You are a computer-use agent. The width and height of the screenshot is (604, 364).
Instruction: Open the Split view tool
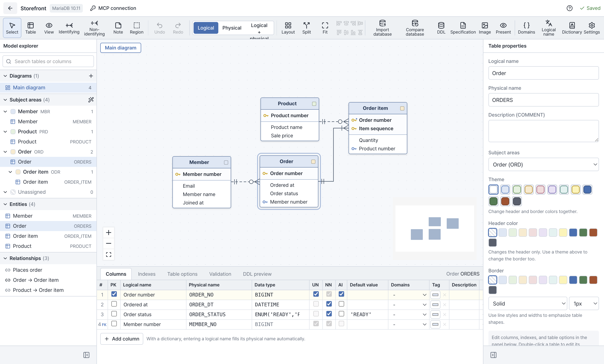click(306, 28)
